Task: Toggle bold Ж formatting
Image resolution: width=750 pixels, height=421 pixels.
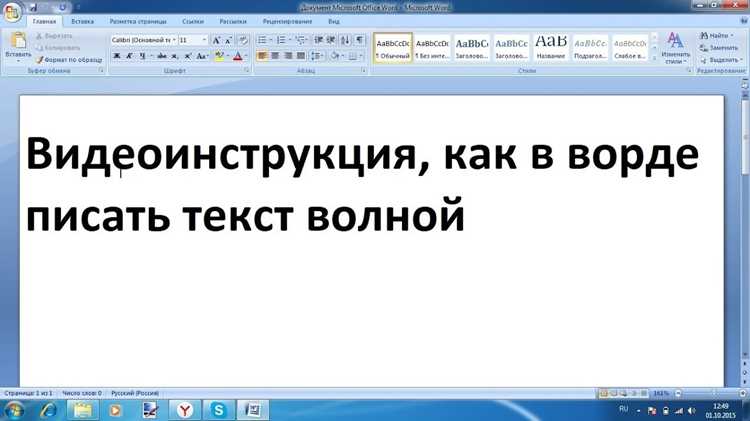Action: [116, 56]
